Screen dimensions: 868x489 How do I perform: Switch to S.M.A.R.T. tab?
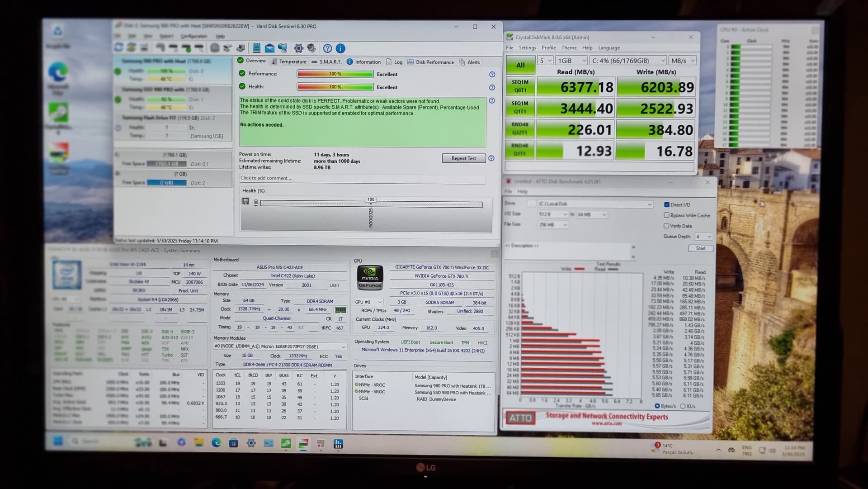pyautogui.click(x=326, y=62)
